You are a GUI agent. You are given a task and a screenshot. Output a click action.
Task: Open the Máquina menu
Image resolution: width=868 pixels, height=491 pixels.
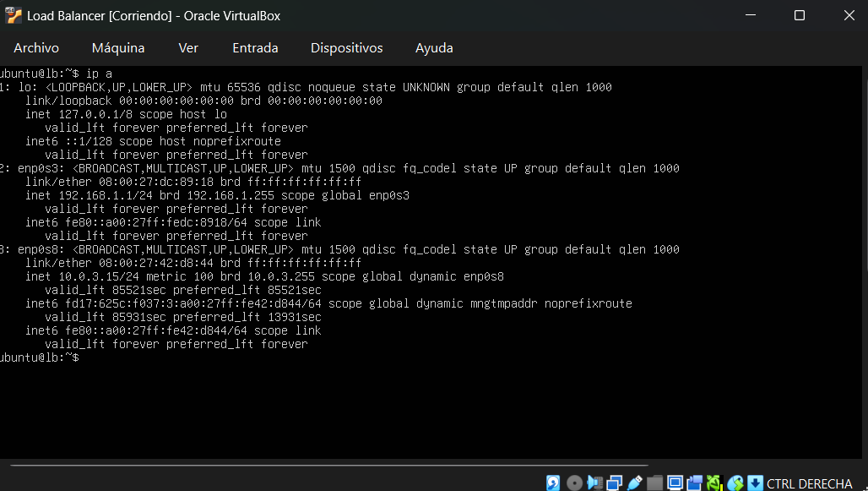pos(118,48)
